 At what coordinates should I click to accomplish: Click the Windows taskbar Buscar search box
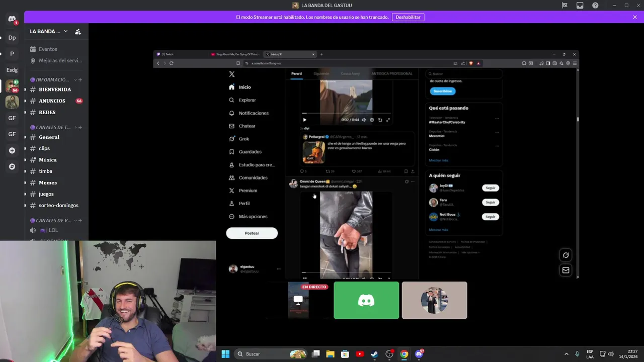[271, 354]
